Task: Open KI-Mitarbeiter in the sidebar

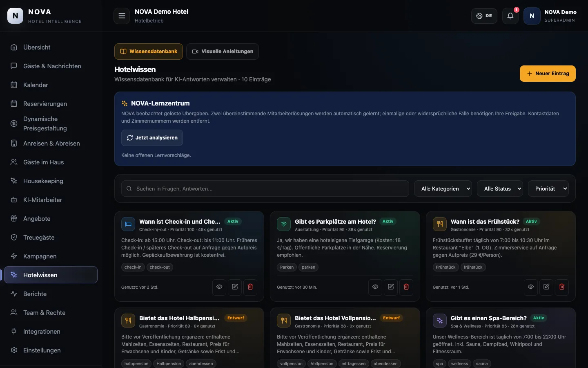Action: click(51, 200)
